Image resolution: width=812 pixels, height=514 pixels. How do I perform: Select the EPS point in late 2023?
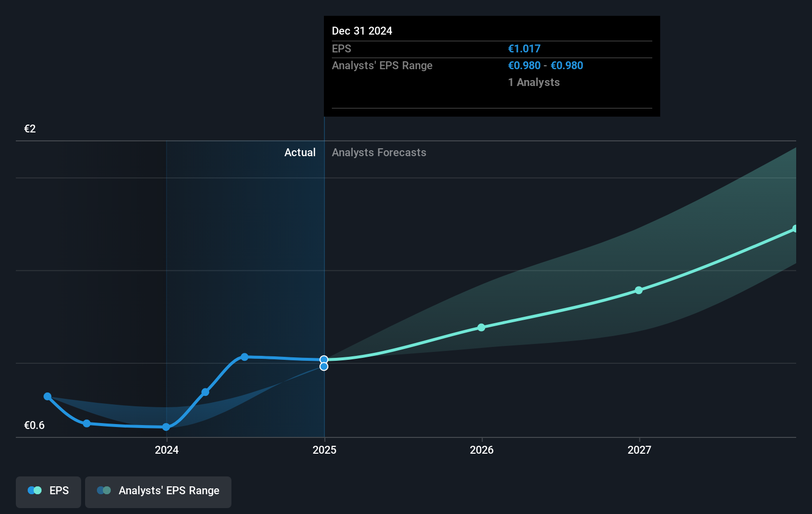87,424
